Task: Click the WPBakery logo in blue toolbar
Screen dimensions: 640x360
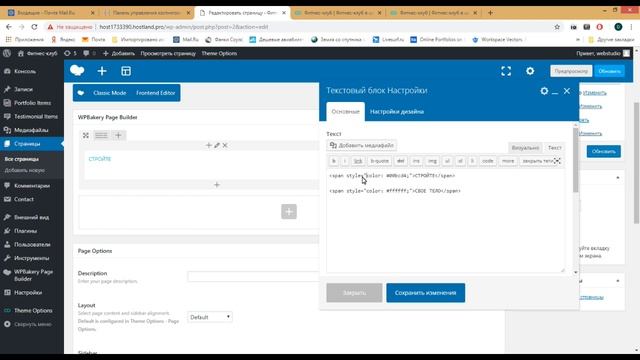Action: (77, 71)
